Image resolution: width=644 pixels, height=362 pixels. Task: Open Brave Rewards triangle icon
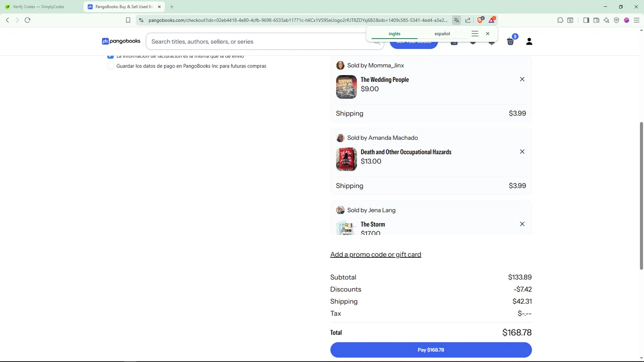pos(492,20)
